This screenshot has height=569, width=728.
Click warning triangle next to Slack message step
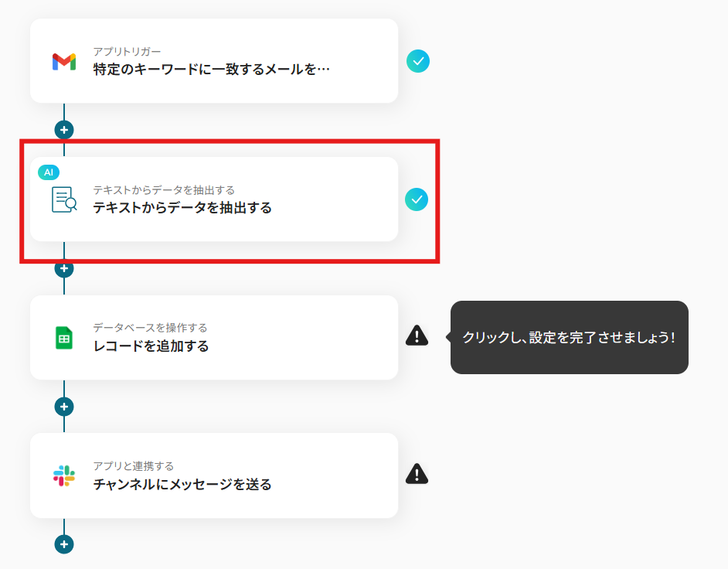[417, 474]
